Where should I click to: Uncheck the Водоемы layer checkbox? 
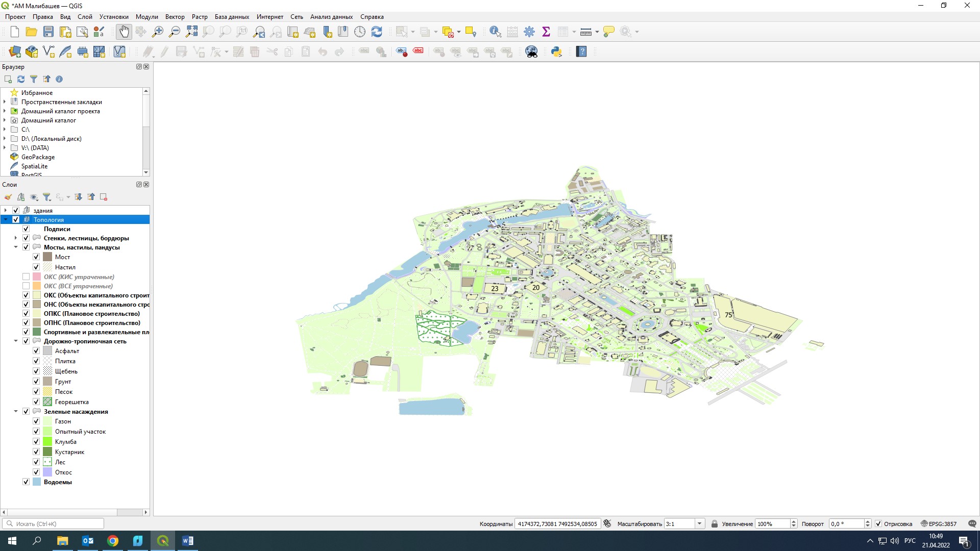click(x=26, y=482)
